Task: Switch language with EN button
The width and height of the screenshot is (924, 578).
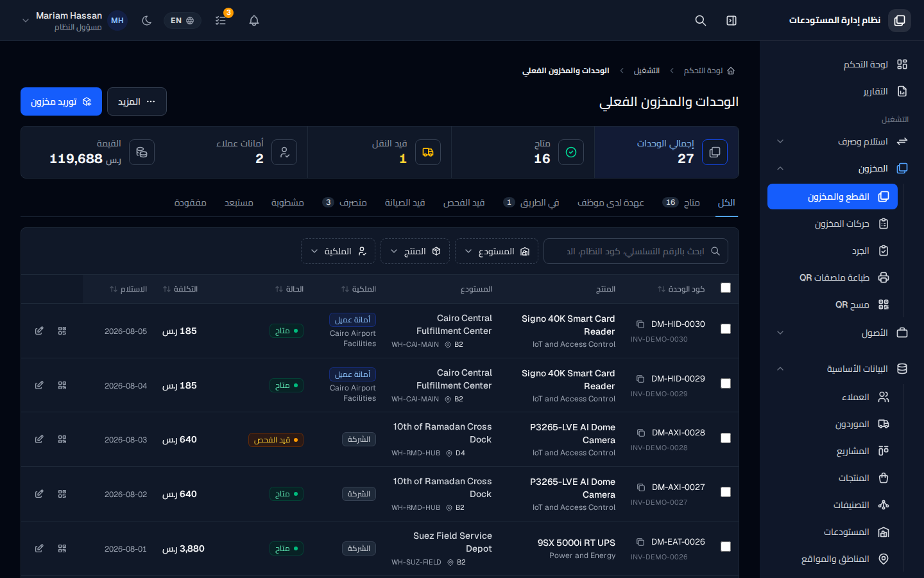Action: [x=182, y=21]
